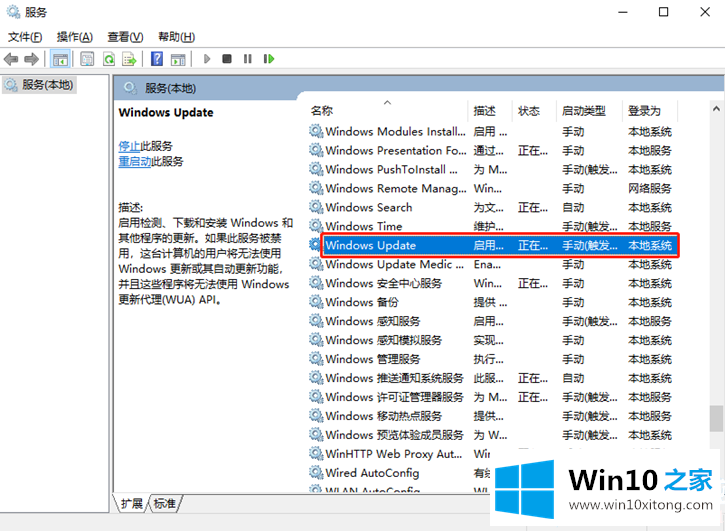
Task: Click gear icon of Windows PushToInstall
Action: (316, 169)
